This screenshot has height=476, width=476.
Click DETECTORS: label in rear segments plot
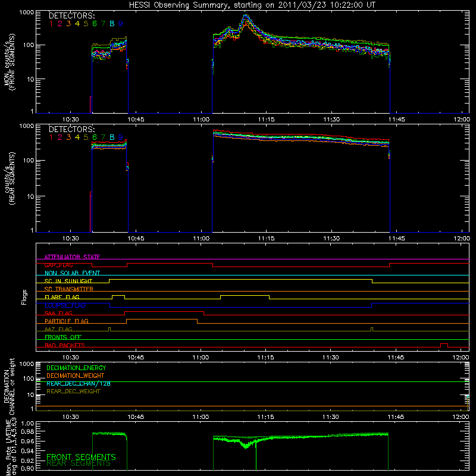(x=71, y=130)
